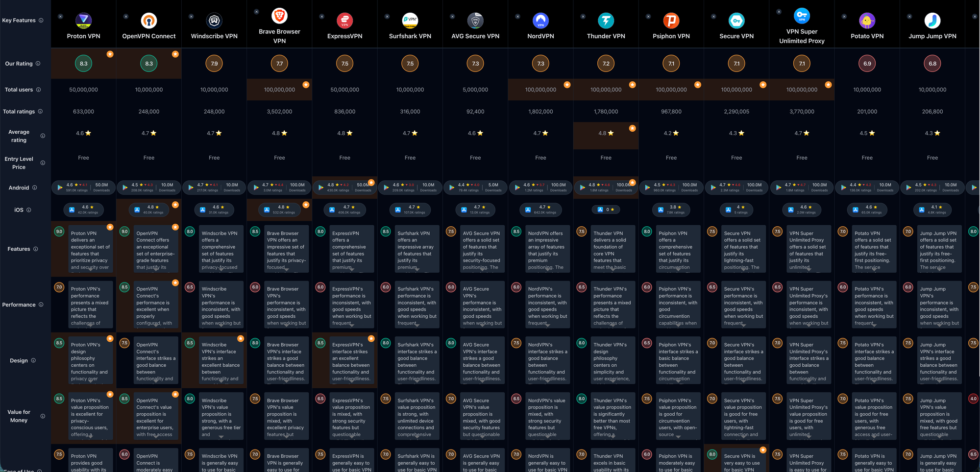This screenshot has height=472, width=980.
Task: Open the Value for Money info tooltip
Action: (43, 416)
